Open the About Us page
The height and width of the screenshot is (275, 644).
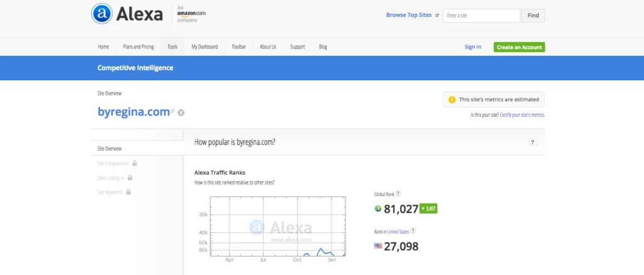click(x=268, y=46)
